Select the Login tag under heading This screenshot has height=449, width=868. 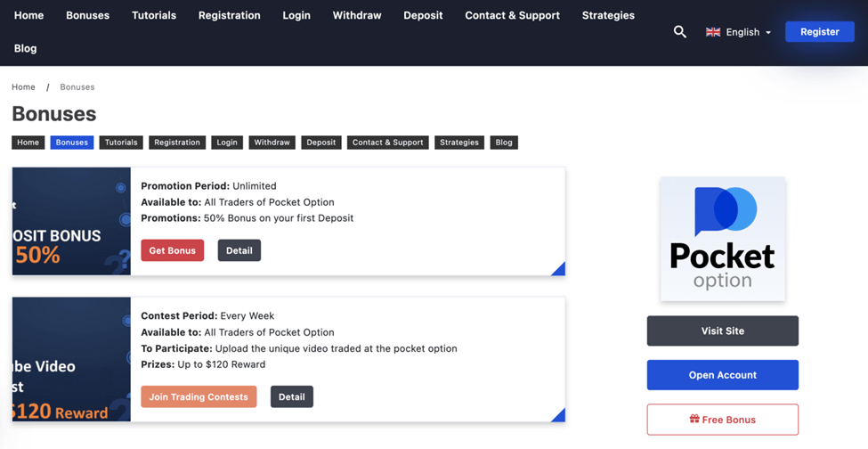227,143
